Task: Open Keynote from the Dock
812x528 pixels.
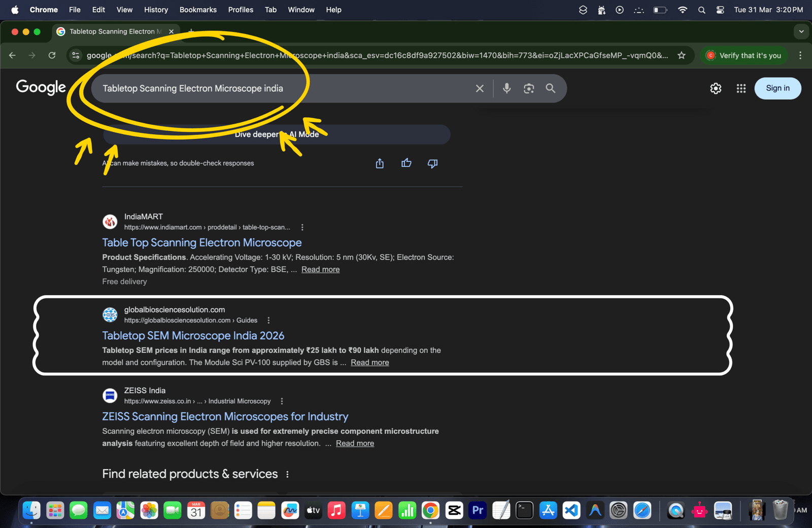Action: pyautogui.click(x=360, y=510)
